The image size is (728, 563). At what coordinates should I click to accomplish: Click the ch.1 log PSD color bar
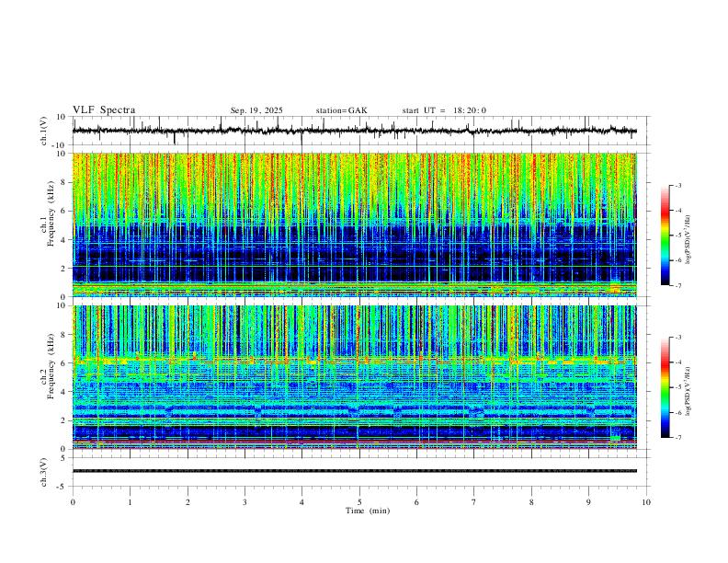tap(665, 235)
